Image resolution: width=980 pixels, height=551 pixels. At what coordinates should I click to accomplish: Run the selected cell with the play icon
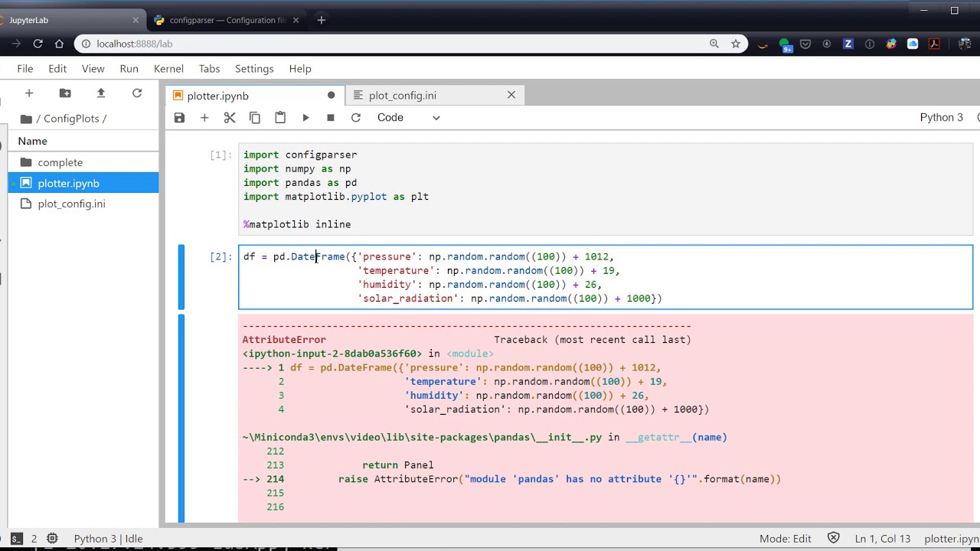pyautogui.click(x=305, y=118)
